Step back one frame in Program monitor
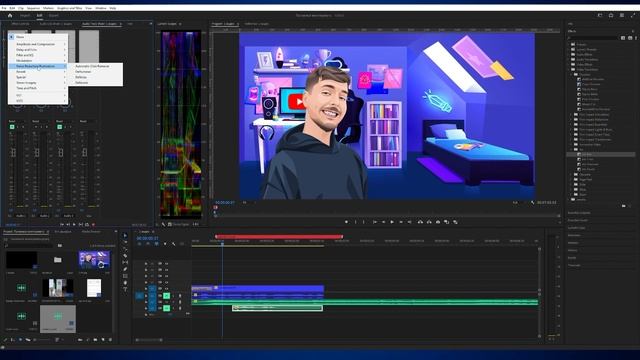The height and width of the screenshot is (360, 640). point(383,222)
